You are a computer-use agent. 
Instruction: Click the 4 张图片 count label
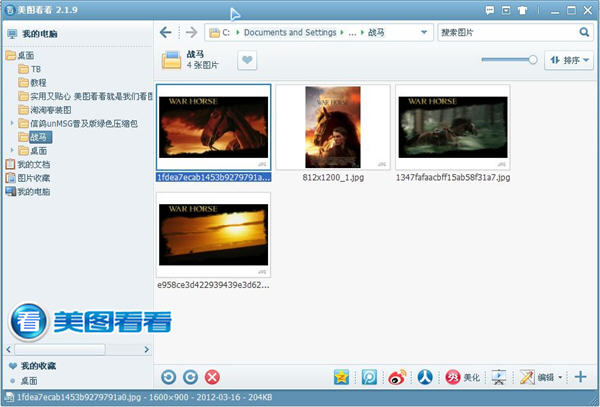(x=202, y=65)
